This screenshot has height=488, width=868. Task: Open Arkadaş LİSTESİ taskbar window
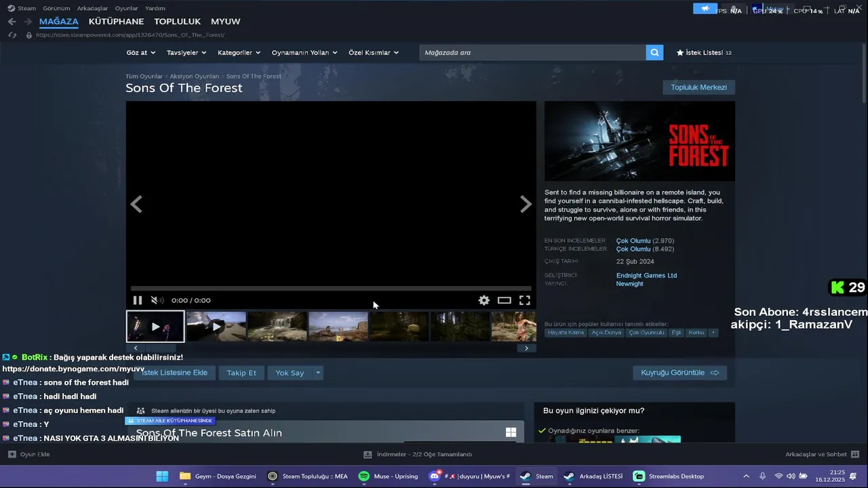pos(593,476)
